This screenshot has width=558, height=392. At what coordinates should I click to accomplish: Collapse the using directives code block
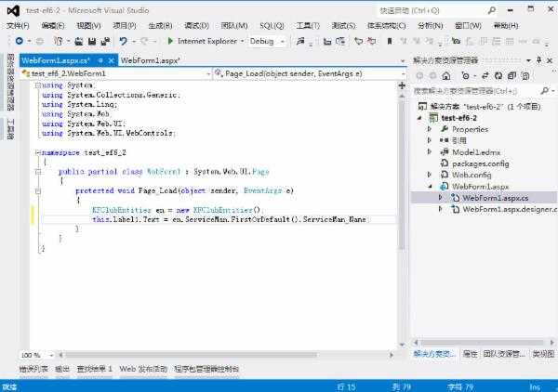[38, 85]
